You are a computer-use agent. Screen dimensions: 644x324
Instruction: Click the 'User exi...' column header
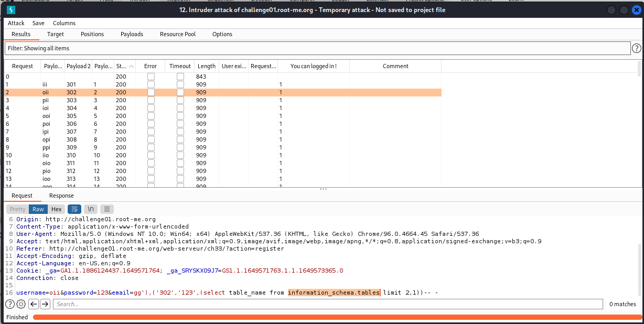coord(234,66)
